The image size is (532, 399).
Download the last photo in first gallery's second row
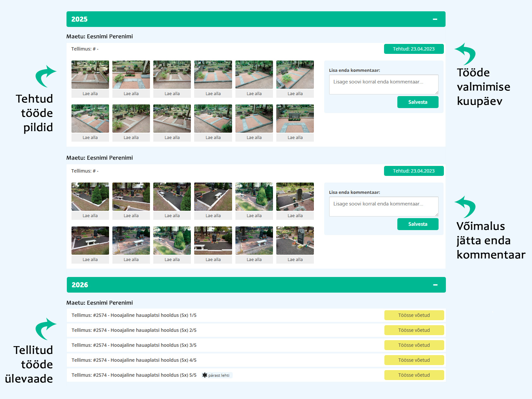tap(295, 138)
